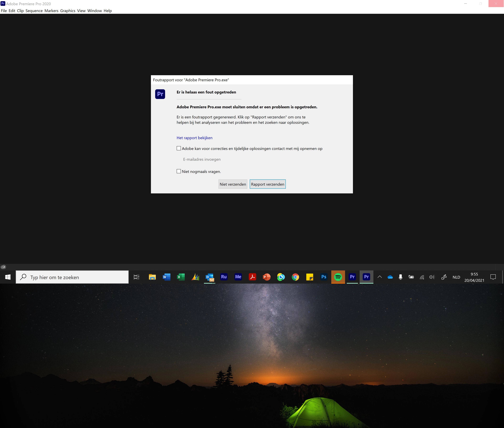Open Google Chrome from taskbar

(295, 277)
